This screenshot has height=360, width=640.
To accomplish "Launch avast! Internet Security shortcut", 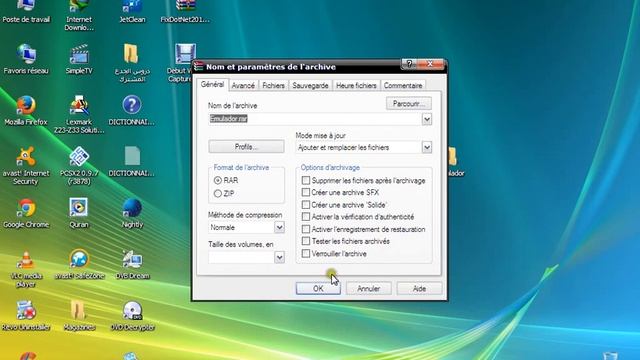I will click(x=26, y=166).
